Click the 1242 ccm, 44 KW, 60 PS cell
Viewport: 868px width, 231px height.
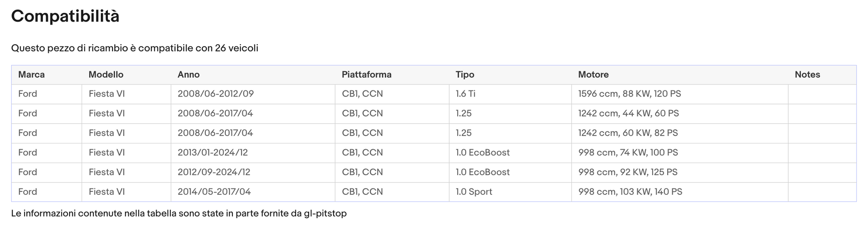tap(680, 114)
